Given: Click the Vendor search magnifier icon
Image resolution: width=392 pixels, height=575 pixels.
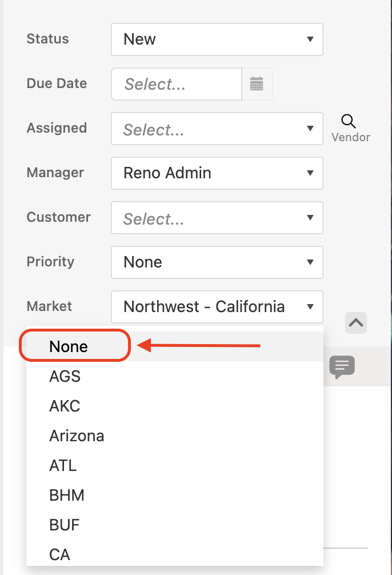Looking at the screenshot, I should point(349,121).
